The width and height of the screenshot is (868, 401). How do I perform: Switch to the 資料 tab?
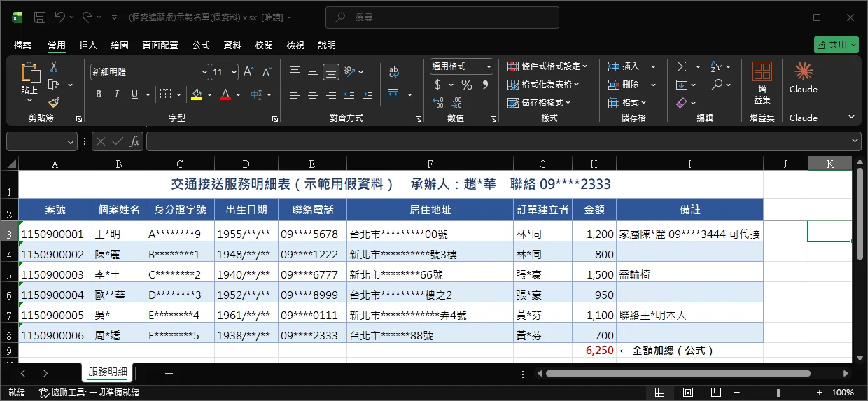pos(232,45)
